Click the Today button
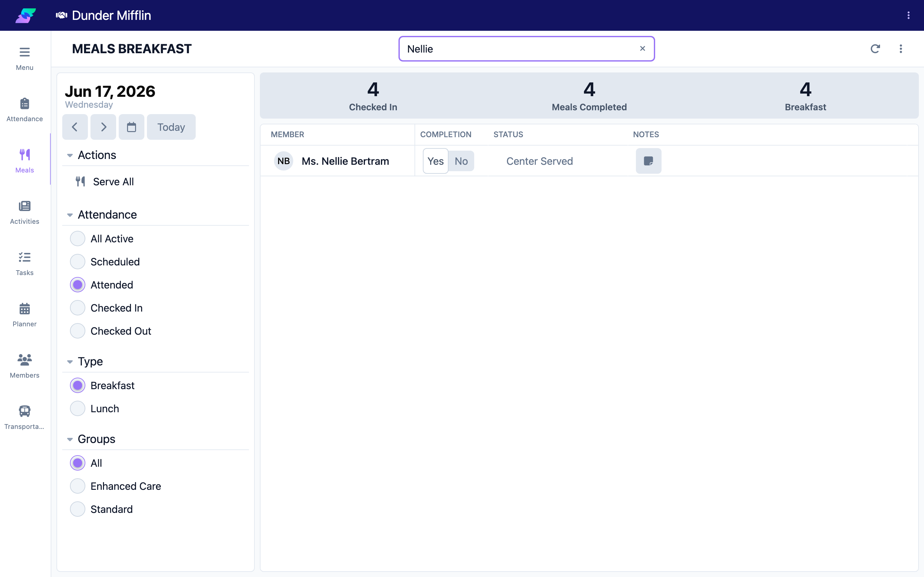Screen dimensions: 924x577 (x=171, y=127)
